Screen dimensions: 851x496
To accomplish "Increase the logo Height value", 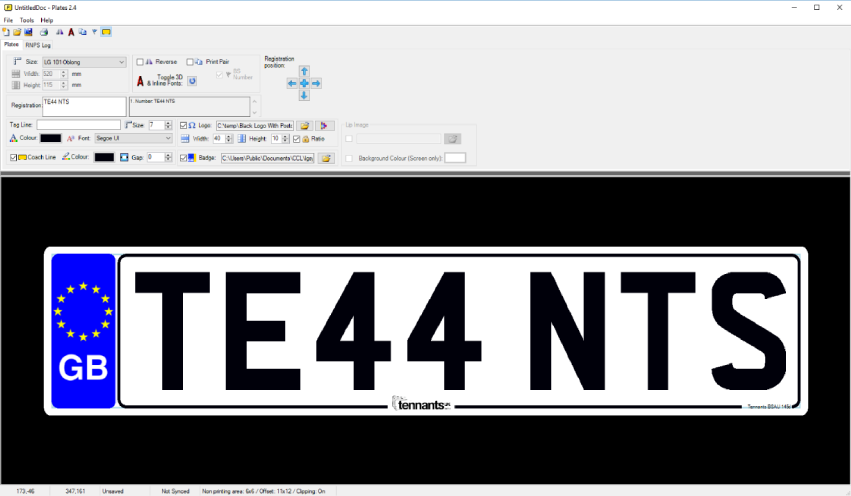I will pos(285,137).
